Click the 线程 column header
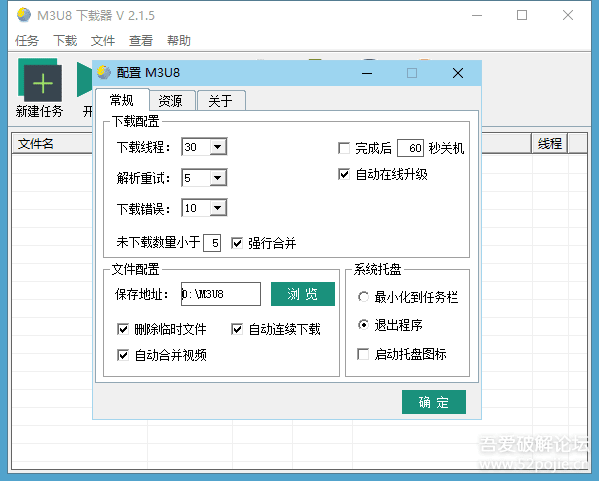Screen dimensions: 599x481 click(x=550, y=144)
